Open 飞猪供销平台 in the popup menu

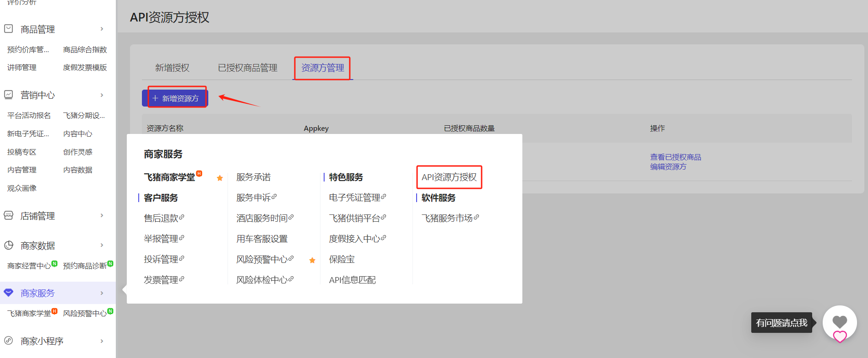point(355,218)
